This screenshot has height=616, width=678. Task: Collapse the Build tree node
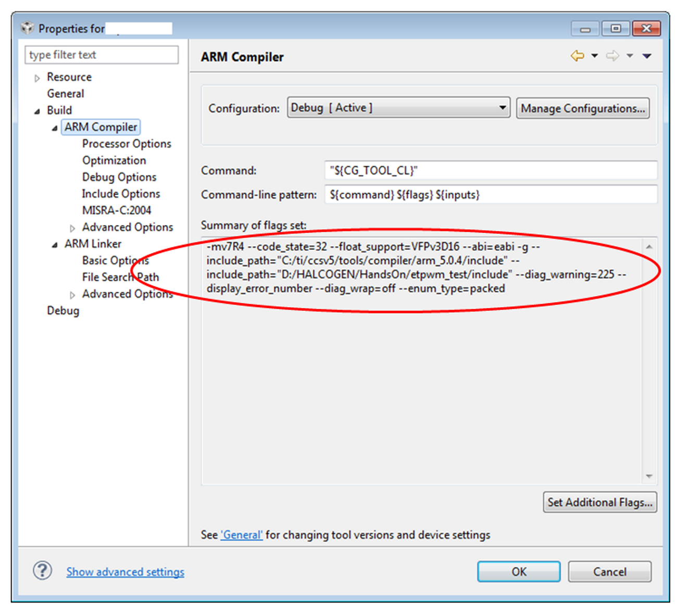coord(36,110)
